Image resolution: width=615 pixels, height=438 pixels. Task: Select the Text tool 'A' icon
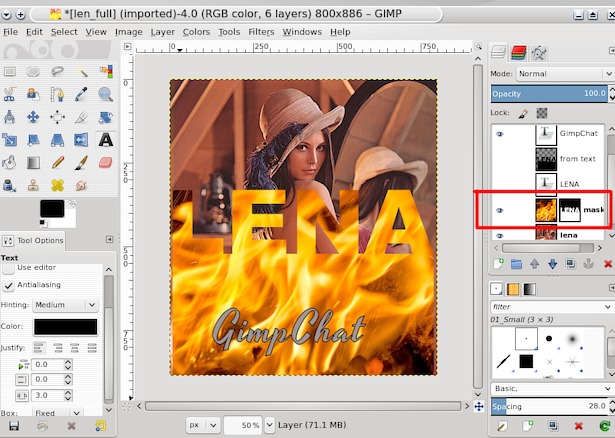click(106, 140)
